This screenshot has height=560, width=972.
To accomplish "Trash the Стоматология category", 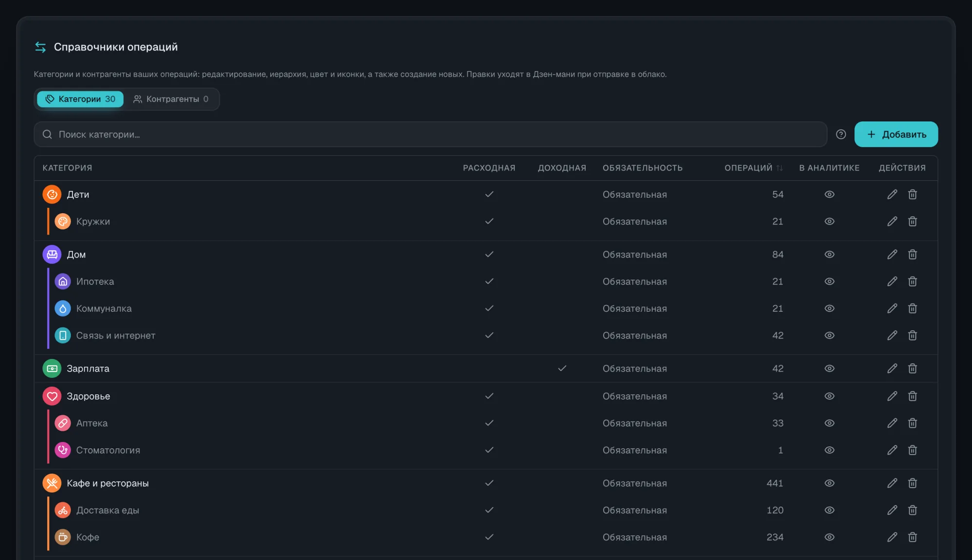I will pos(912,450).
